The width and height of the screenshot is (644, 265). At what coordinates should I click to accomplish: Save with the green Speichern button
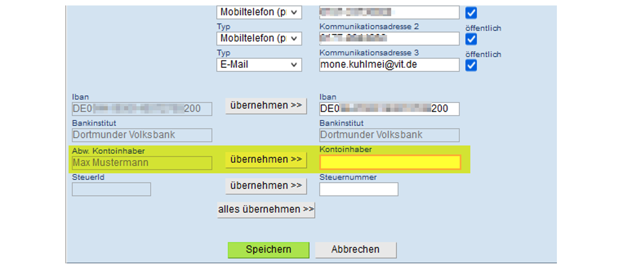tap(268, 250)
